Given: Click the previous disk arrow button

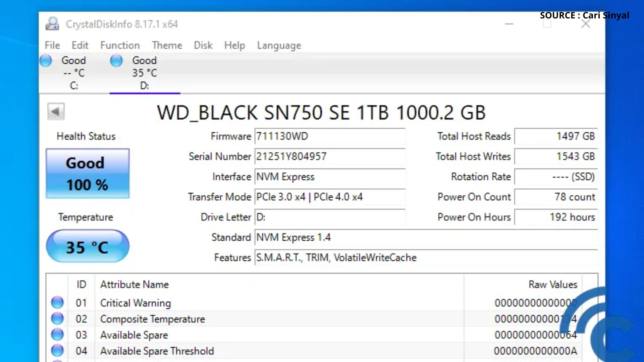Looking at the screenshot, I should [56, 112].
